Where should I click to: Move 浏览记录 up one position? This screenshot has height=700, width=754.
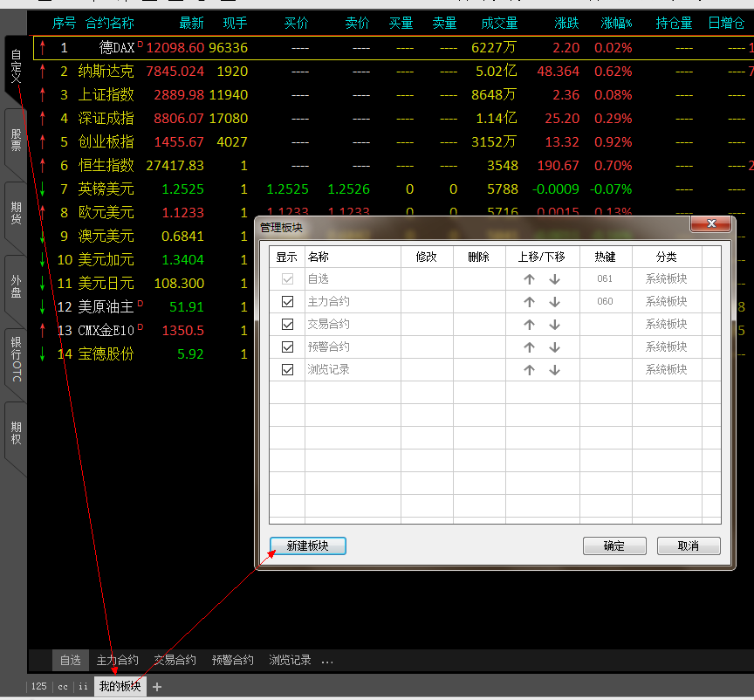(x=529, y=370)
